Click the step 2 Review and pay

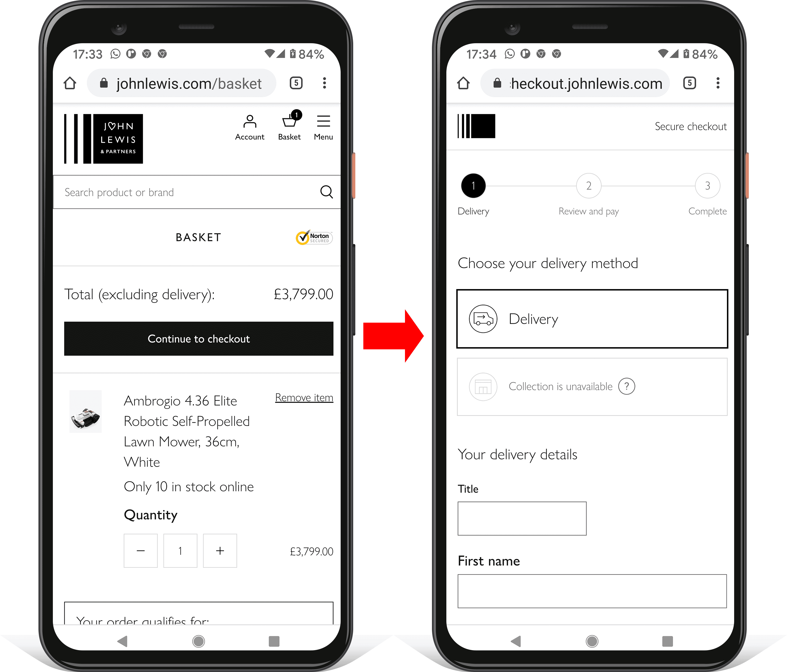tap(589, 183)
